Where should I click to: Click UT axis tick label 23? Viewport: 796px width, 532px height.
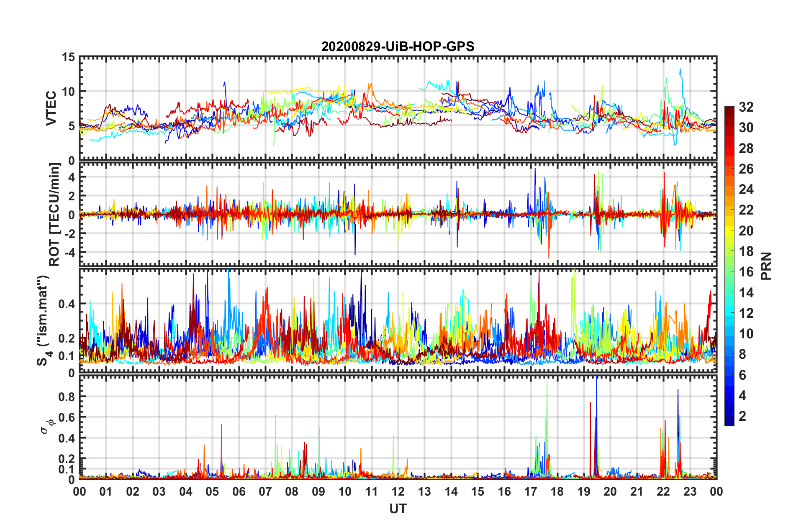pos(690,491)
